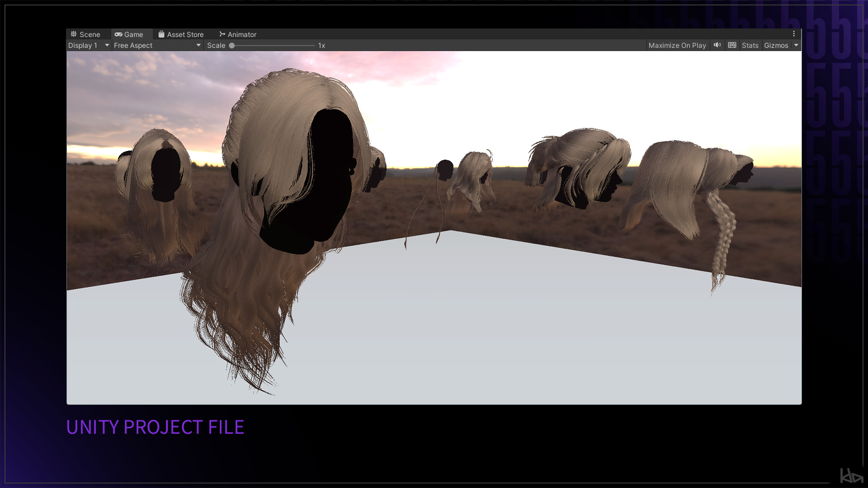Switch to the Scene tab
Screen dimensions: 868x488
tap(90, 34)
